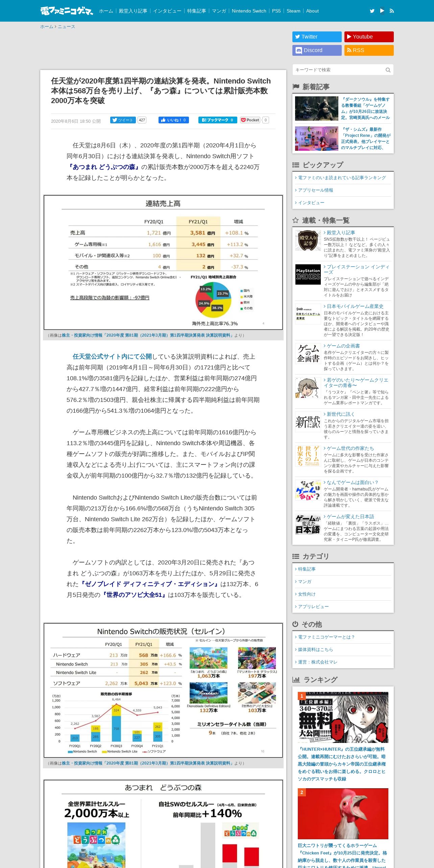Open the ゼノブレイド ディフィニティブ・エディション link
Screen dimensions: 434x868
pyautogui.click(x=149, y=584)
